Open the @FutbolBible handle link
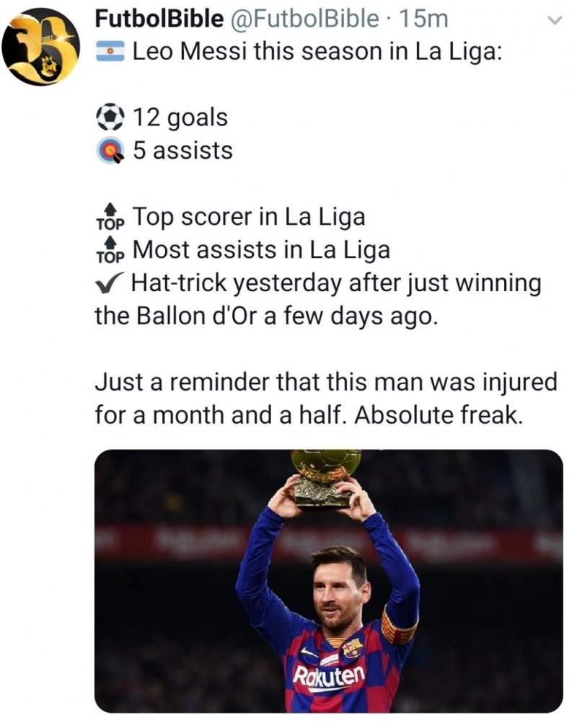 pos(306,20)
